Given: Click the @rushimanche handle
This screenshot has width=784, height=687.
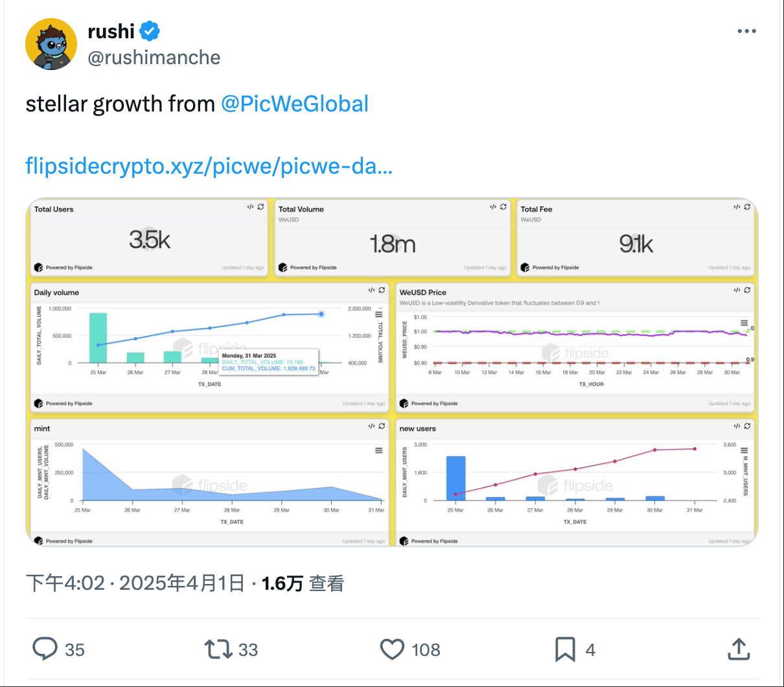Looking at the screenshot, I should point(154,58).
